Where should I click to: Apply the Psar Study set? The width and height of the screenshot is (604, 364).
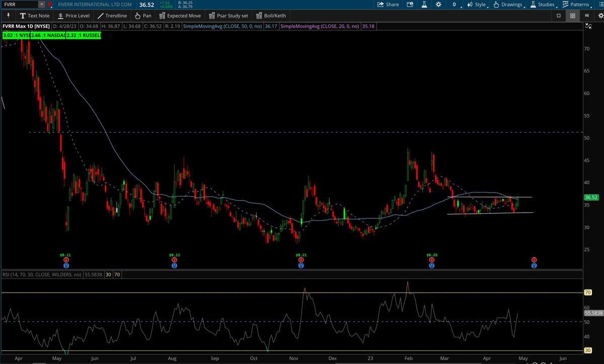coord(229,16)
